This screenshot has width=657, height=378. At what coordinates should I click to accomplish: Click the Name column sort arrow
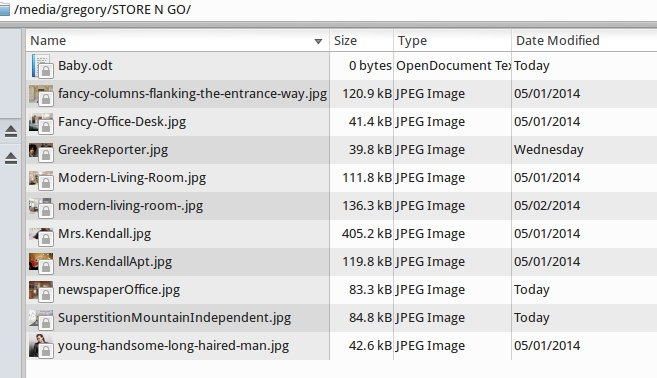point(318,41)
